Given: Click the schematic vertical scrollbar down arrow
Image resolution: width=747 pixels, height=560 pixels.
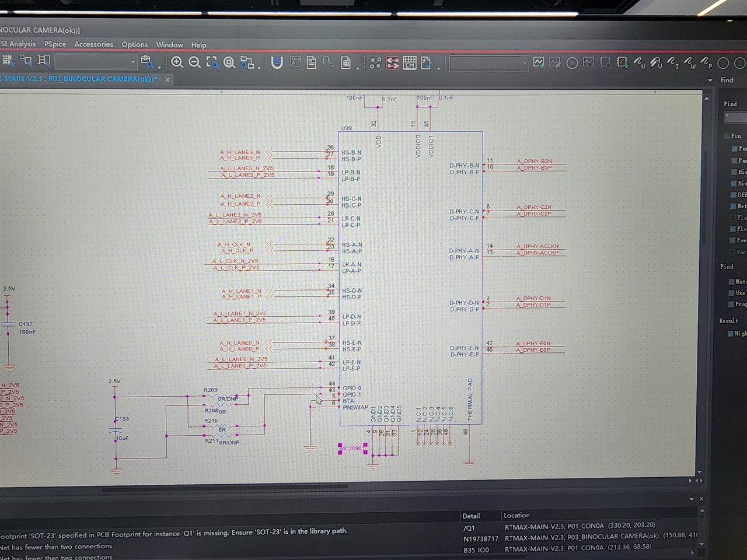Looking at the screenshot, I should [700, 472].
